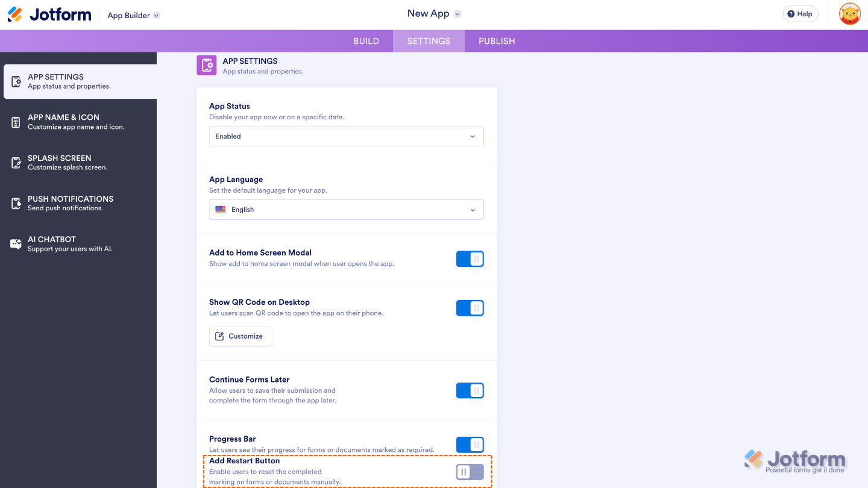Switch to the BUILD tab
This screenshot has height=488, width=868.
pos(366,40)
